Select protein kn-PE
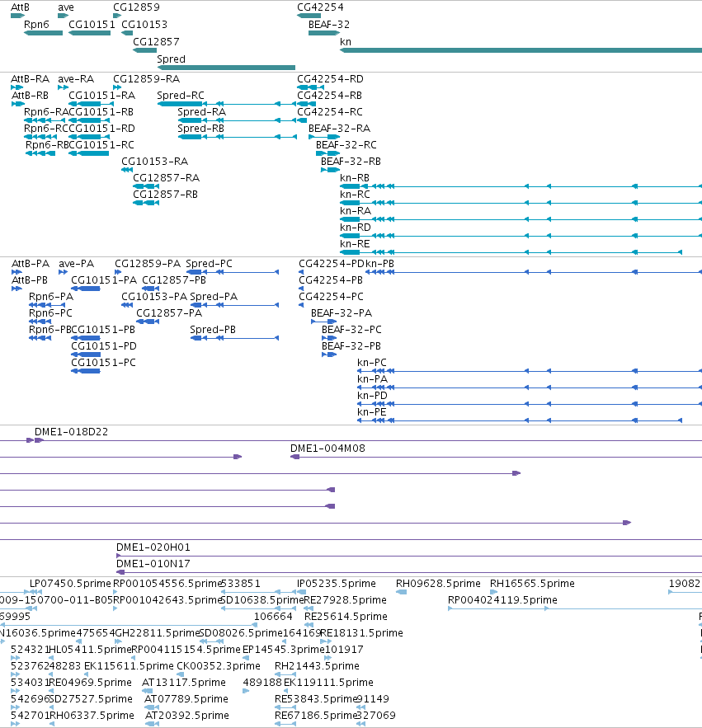Image resolution: width=702 pixels, height=728 pixels. coord(520,420)
